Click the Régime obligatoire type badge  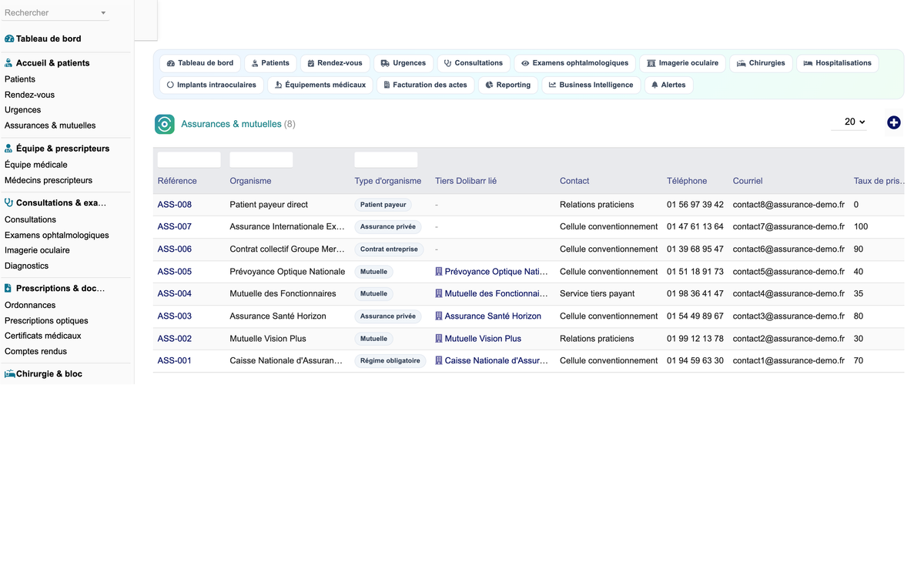tap(390, 360)
